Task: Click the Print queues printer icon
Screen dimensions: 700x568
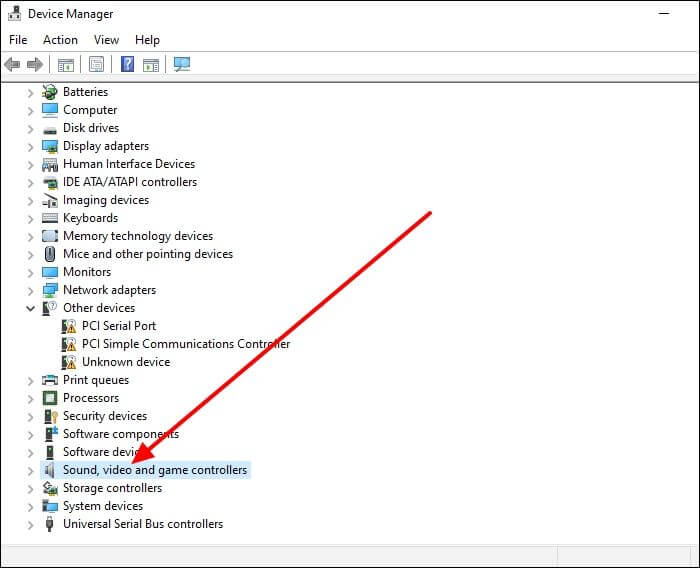Action: coord(50,380)
